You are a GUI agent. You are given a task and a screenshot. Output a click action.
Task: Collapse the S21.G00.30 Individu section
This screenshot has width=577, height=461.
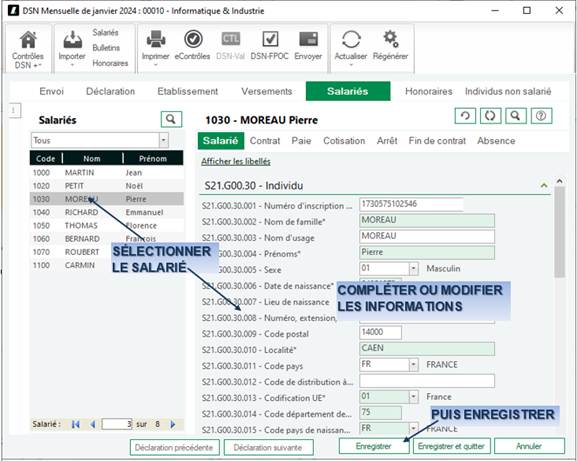point(544,185)
